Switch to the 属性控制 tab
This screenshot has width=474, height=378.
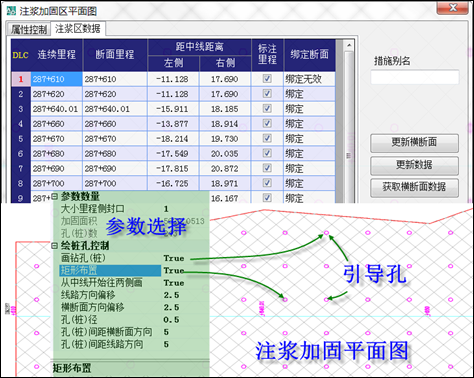pyautogui.click(x=29, y=30)
